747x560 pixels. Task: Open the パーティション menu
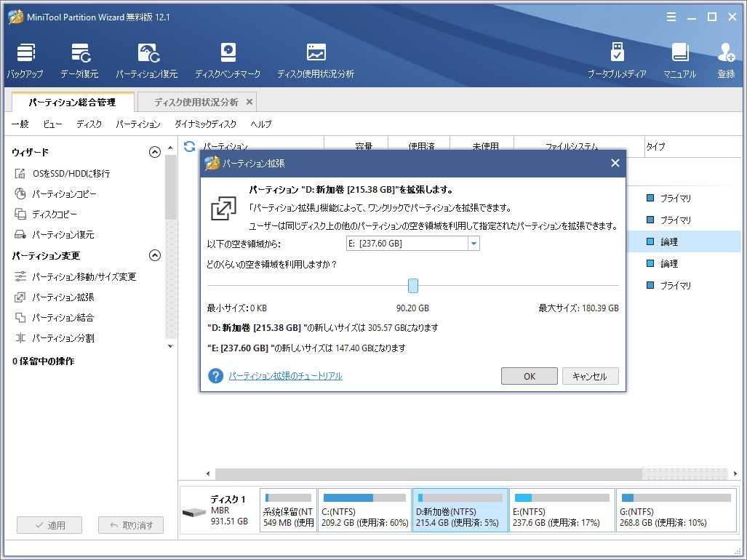(138, 124)
